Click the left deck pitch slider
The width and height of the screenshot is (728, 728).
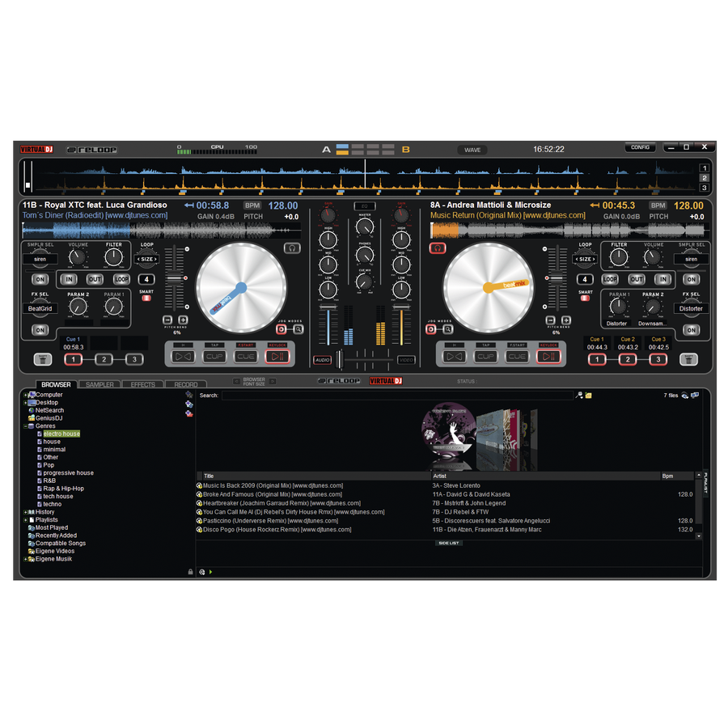click(x=173, y=279)
